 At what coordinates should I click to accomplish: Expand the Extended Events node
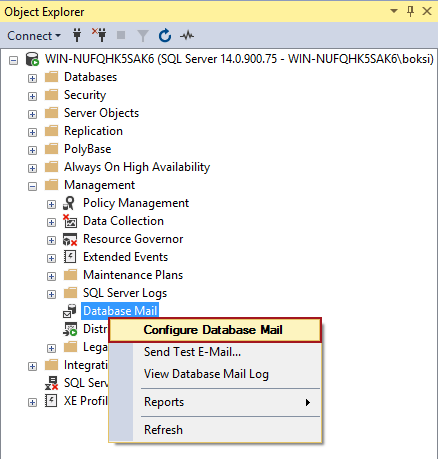pyautogui.click(x=51, y=258)
